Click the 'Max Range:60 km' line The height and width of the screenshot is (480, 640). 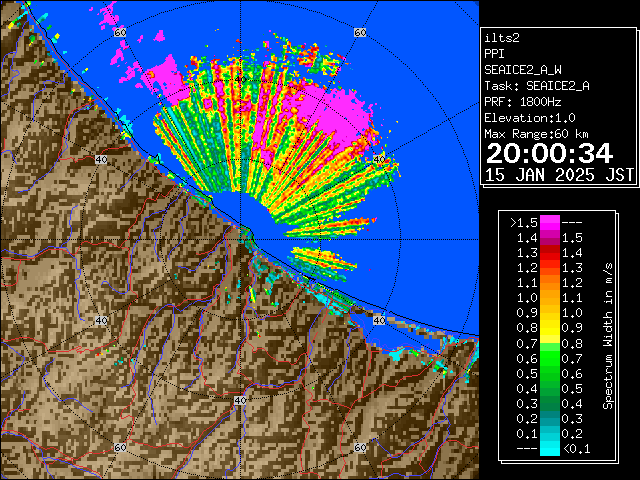pyautogui.click(x=536, y=134)
